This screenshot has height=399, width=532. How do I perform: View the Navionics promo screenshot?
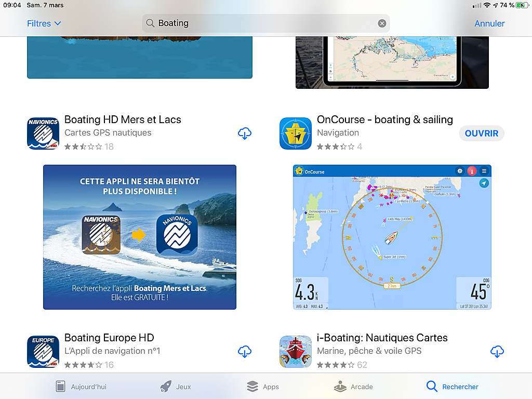click(x=140, y=237)
